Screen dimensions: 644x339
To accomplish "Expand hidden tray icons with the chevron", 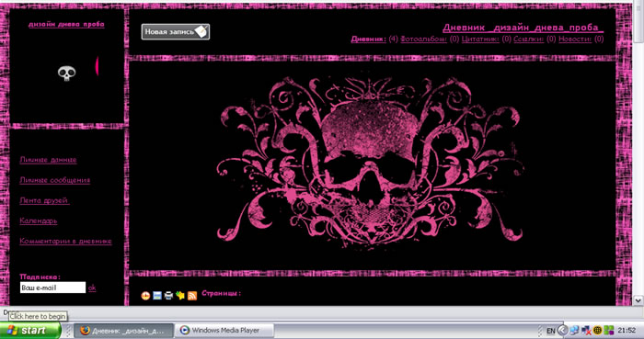I will 563,331.
